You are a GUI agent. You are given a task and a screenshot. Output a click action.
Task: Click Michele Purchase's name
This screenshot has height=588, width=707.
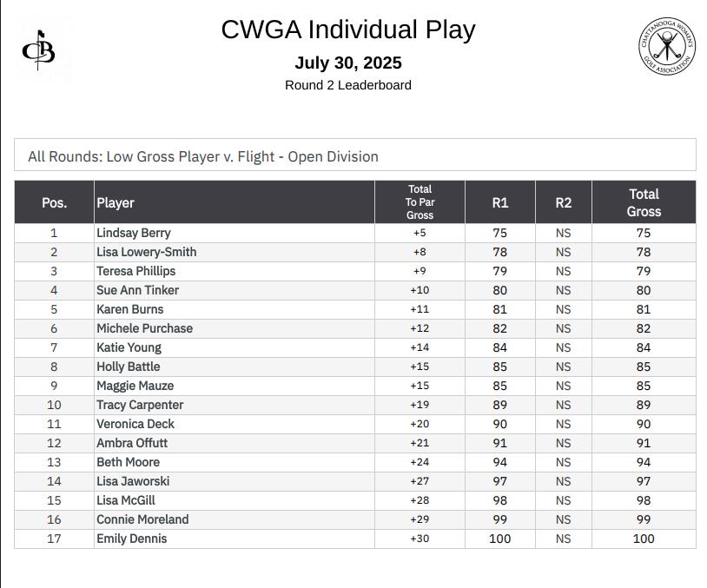[x=145, y=328]
